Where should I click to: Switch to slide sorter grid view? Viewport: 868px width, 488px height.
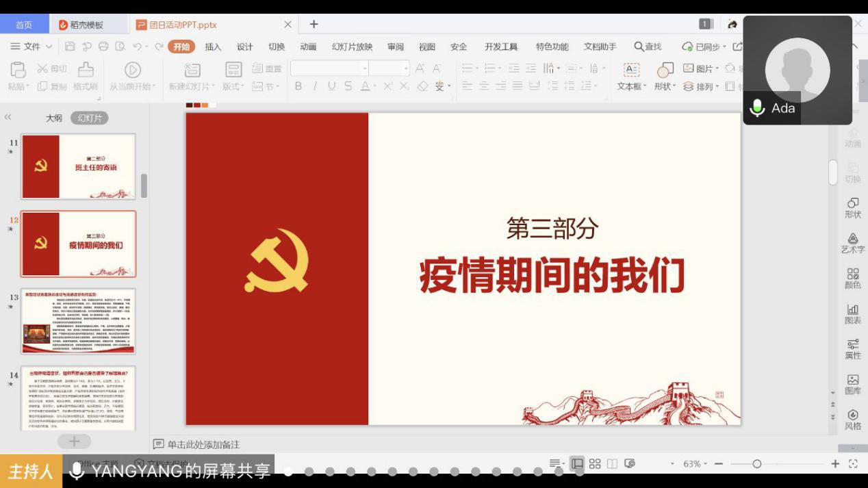(x=595, y=464)
